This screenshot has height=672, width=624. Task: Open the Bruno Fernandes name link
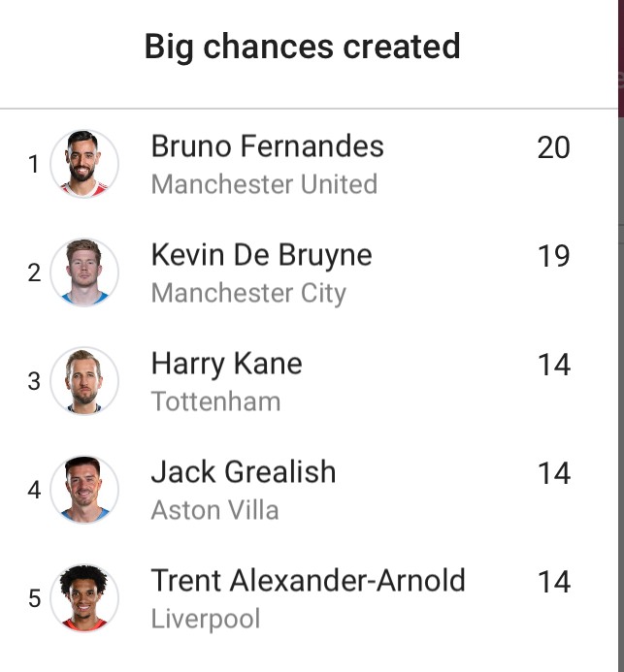[x=267, y=146]
